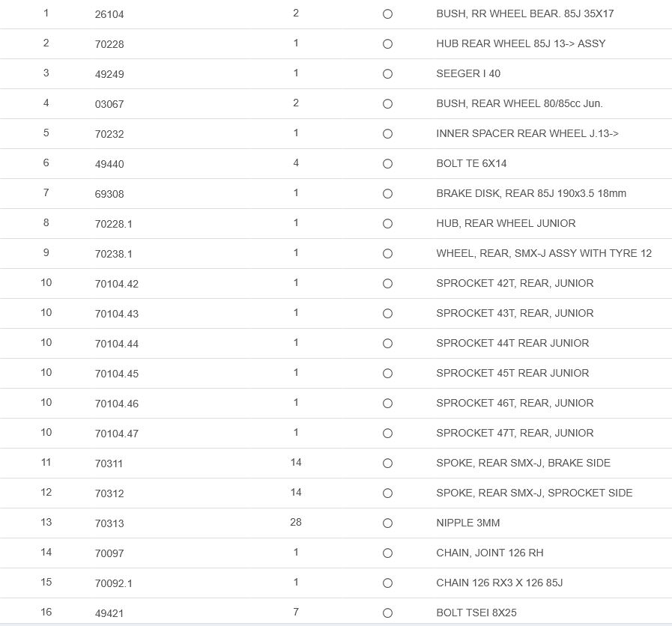
Task: Select the circle for SPROCKET 42T, REAR, JUNIOR
Action: click(387, 284)
